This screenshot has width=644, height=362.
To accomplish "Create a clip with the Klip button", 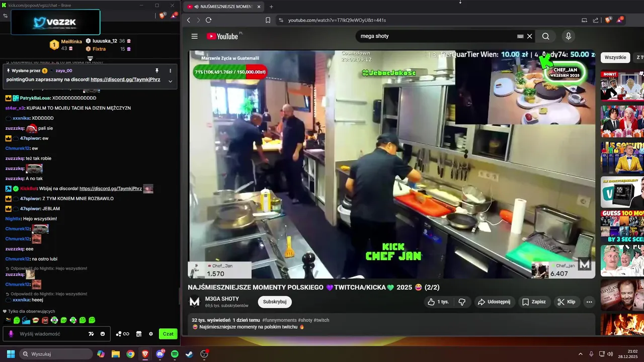I will (x=567, y=302).
